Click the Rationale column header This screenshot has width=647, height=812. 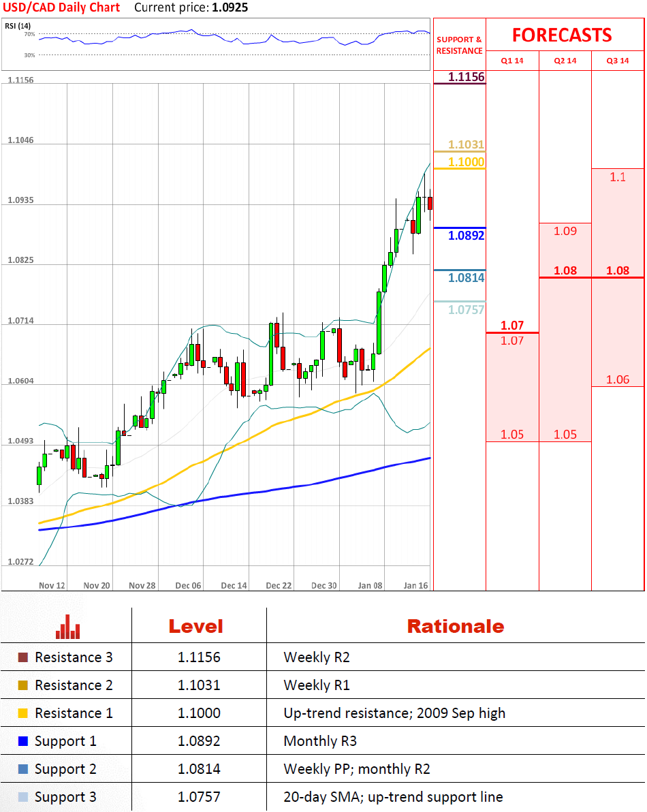click(x=456, y=627)
